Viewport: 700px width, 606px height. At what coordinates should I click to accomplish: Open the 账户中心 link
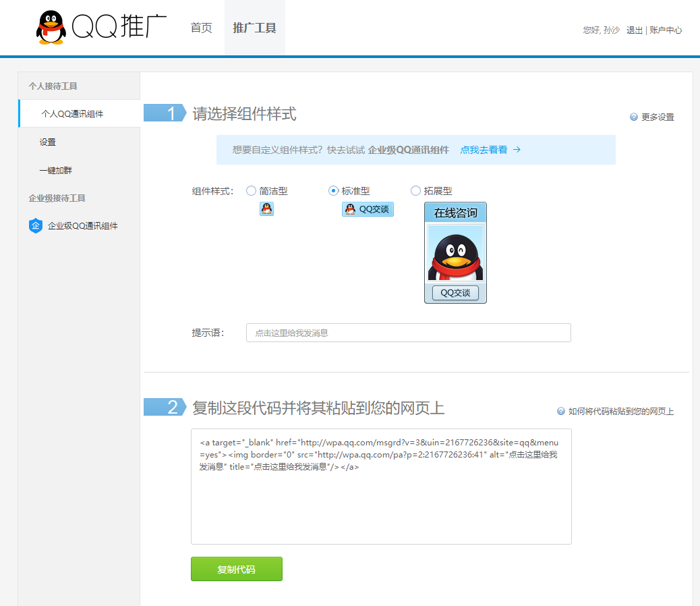click(666, 30)
